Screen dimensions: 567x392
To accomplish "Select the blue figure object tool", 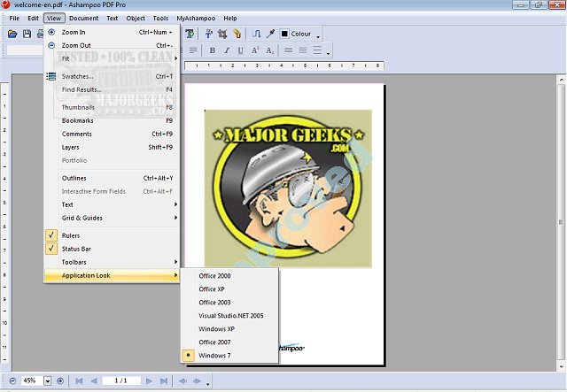I will coord(209,34).
